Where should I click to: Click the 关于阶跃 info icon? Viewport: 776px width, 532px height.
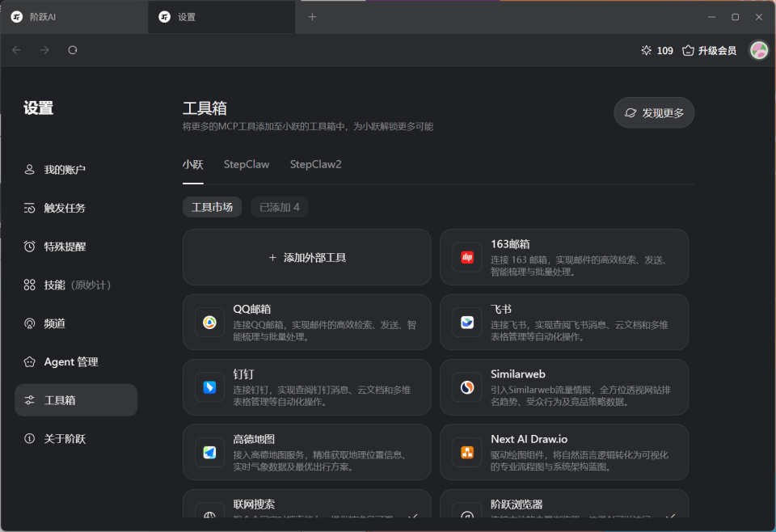30,438
